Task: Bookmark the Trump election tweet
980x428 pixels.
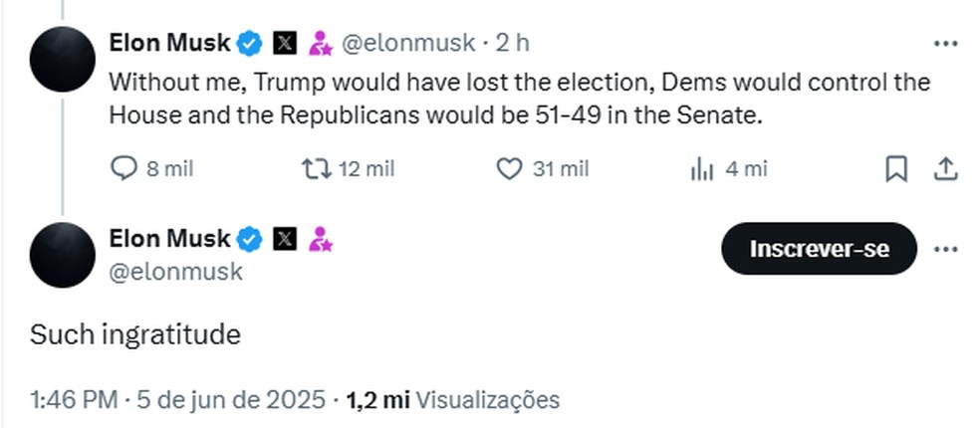Action: [x=896, y=168]
